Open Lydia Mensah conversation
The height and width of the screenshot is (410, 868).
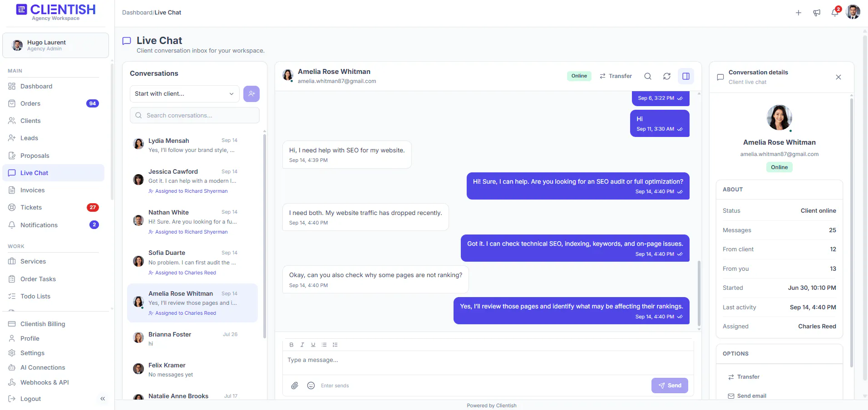(192, 145)
